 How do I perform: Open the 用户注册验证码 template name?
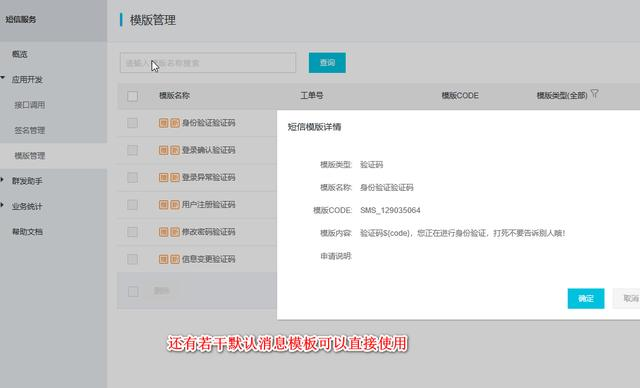click(208, 204)
